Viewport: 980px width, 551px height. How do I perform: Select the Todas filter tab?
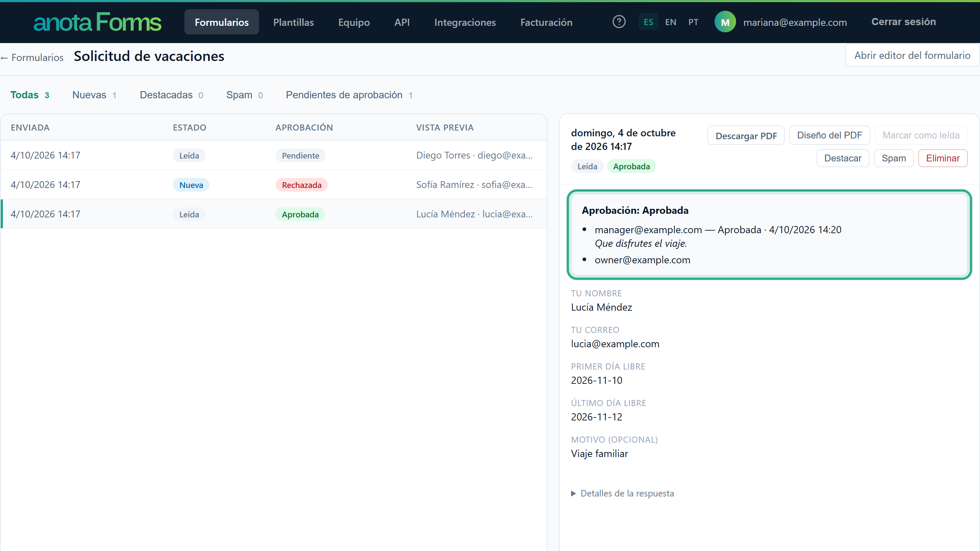click(30, 95)
